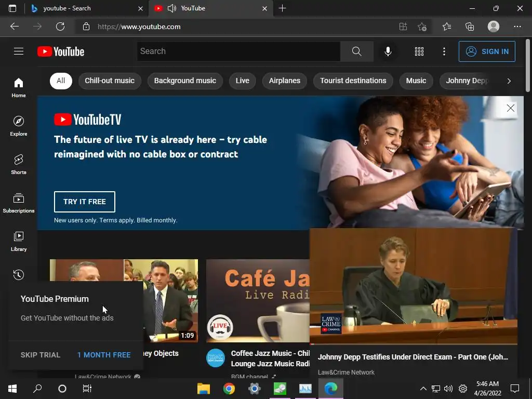Dismiss the YouTube TV banner
The image size is (532, 399).
click(x=510, y=108)
